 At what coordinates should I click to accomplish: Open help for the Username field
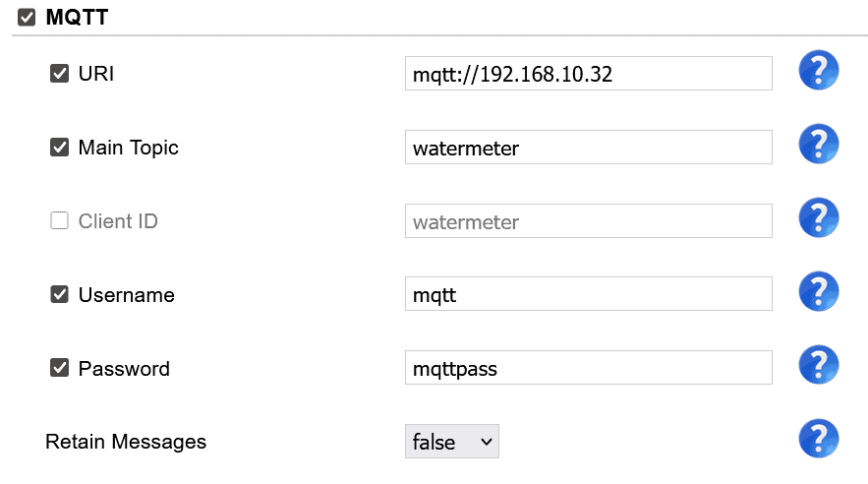818,291
